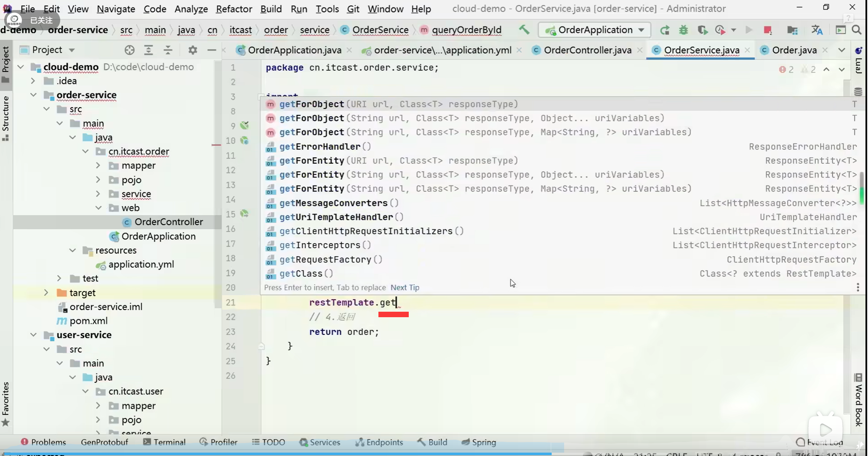Click the Next Tip link

pyautogui.click(x=405, y=287)
